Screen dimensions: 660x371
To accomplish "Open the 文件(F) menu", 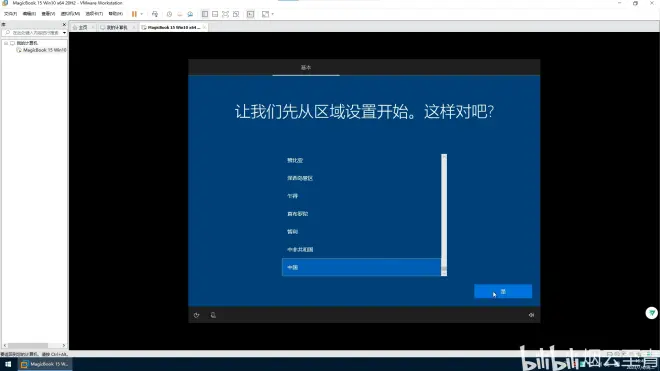I will [x=11, y=14].
